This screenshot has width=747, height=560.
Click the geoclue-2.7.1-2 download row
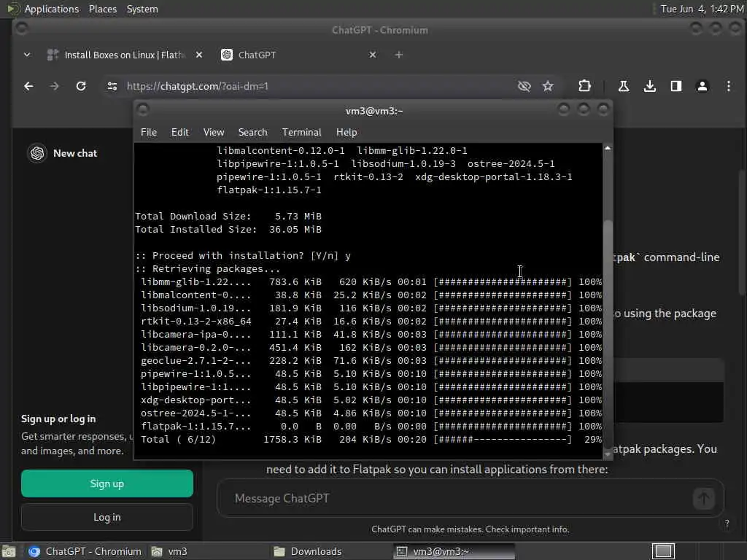coord(371,360)
